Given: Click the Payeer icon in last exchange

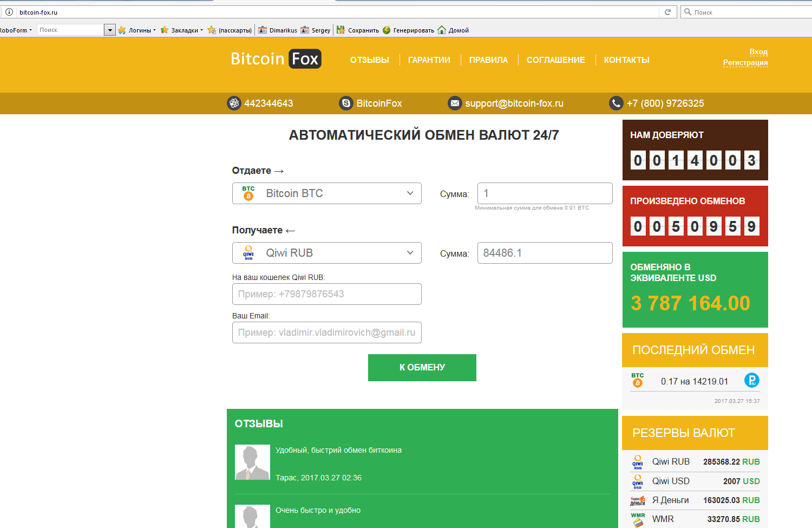Looking at the screenshot, I should 751,381.
